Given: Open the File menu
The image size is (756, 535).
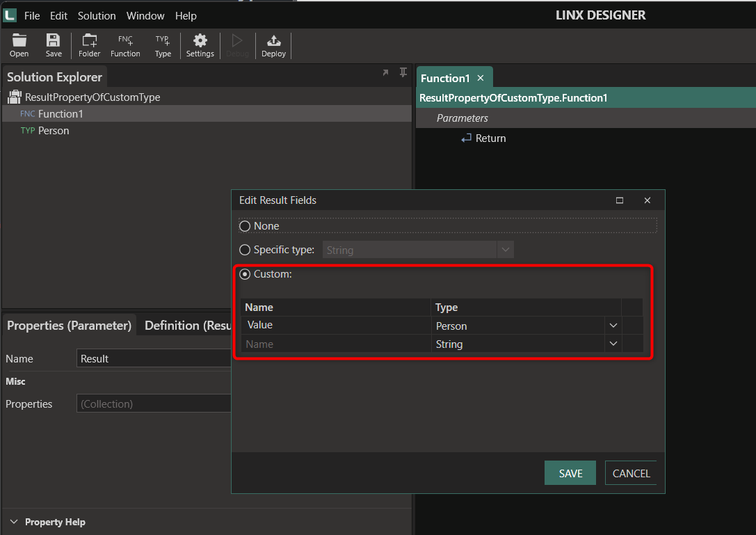Looking at the screenshot, I should pyautogui.click(x=32, y=16).
